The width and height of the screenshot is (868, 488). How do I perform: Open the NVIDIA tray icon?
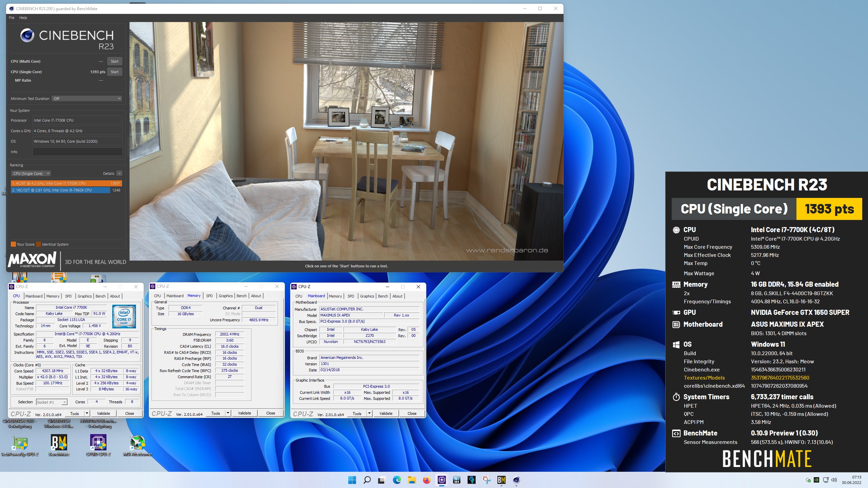pos(817,480)
